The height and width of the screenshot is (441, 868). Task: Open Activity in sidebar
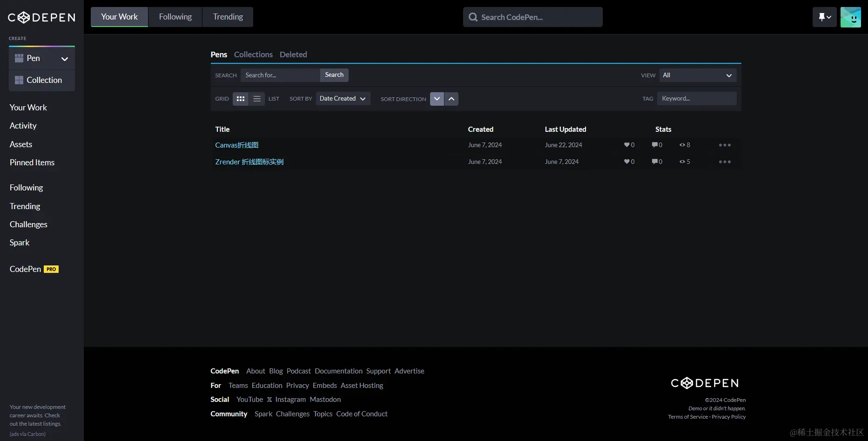click(23, 126)
